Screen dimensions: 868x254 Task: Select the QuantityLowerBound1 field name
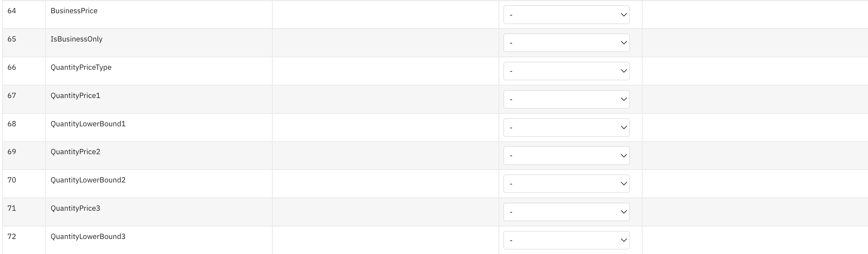coord(88,124)
